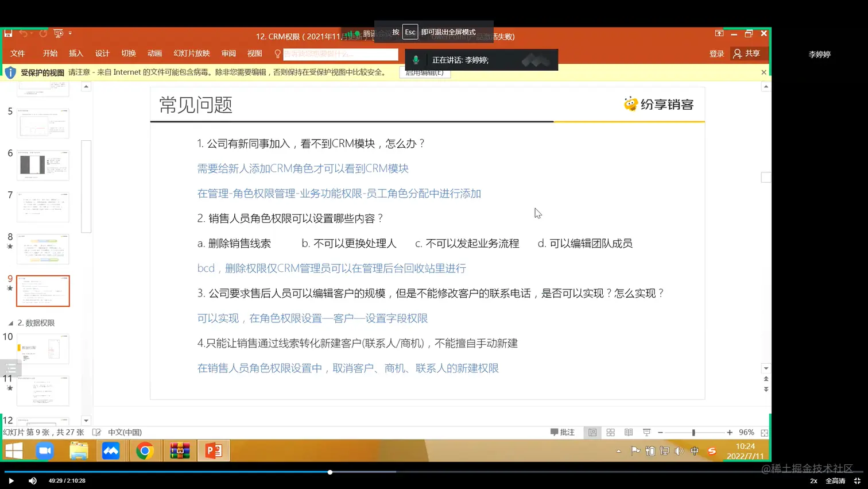Switch to the 插入 ribbon tab
The width and height of the screenshot is (868, 489).
point(76,53)
